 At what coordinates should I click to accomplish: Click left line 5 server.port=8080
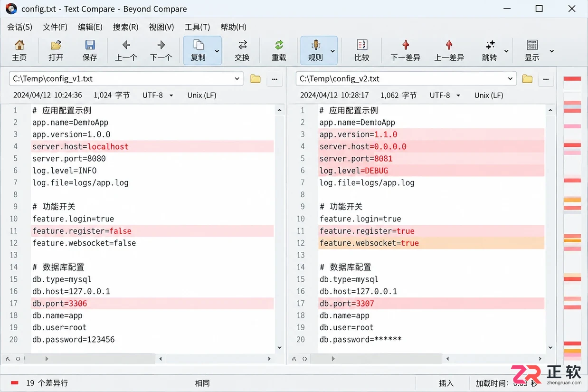69,158
